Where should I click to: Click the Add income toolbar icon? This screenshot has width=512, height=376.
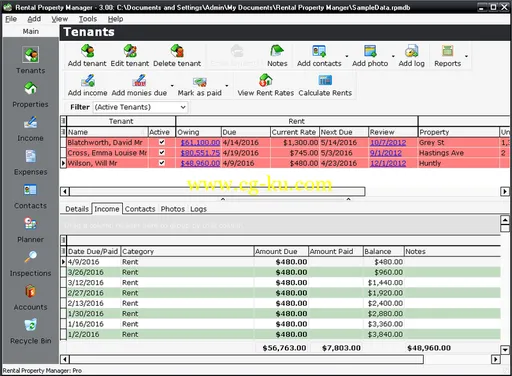(87, 85)
